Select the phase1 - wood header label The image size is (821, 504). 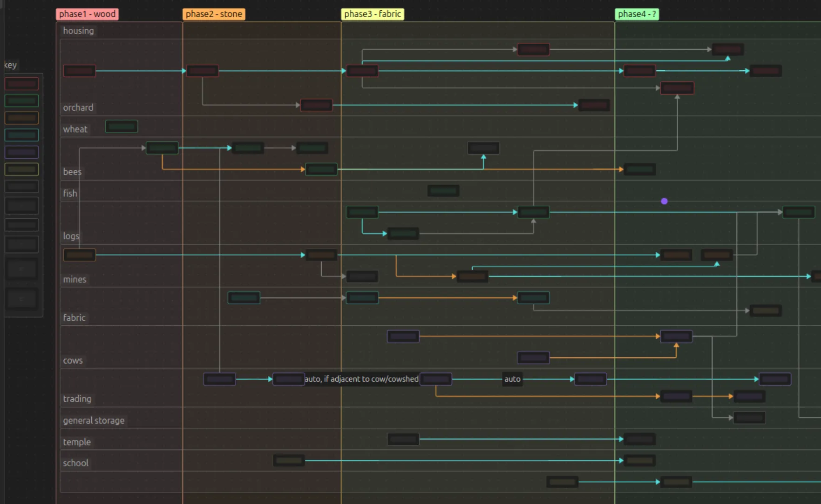[87, 14]
